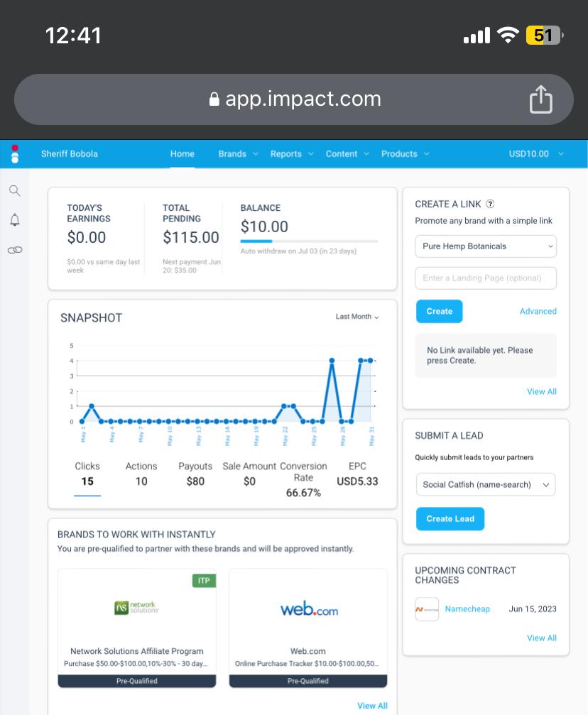
Task: Click the Namecheap logo icon
Action: (427, 609)
